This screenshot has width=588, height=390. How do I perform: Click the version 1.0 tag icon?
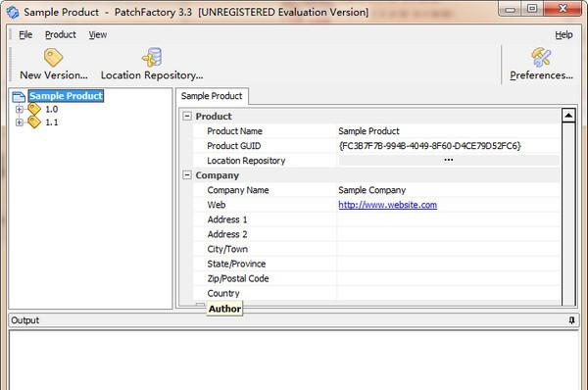[x=34, y=109]
